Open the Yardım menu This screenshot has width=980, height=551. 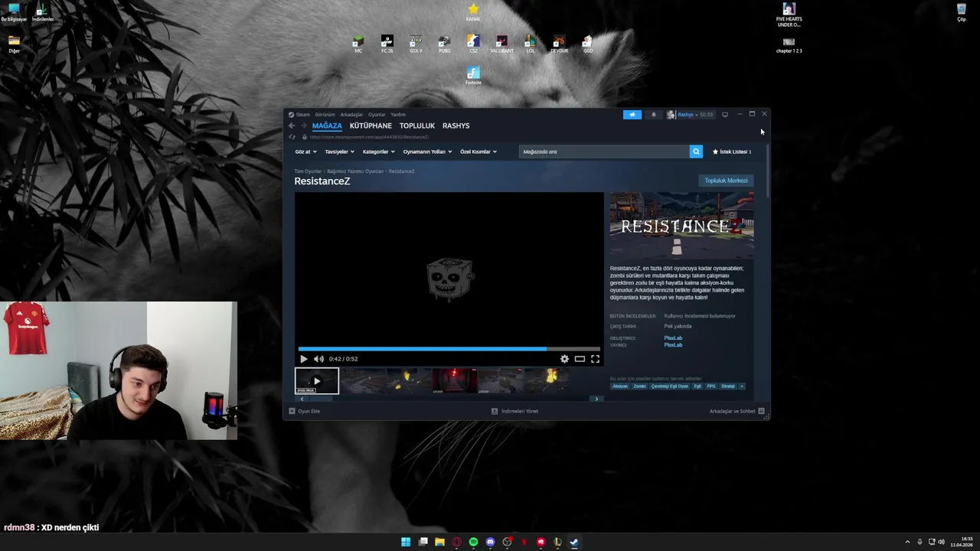(398, 115)
